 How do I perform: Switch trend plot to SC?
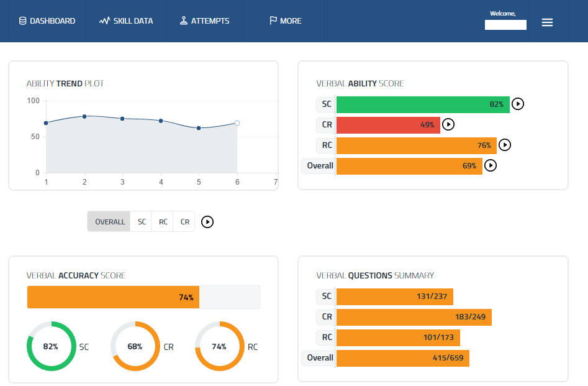pyautogui.click(x=142, y=222)
